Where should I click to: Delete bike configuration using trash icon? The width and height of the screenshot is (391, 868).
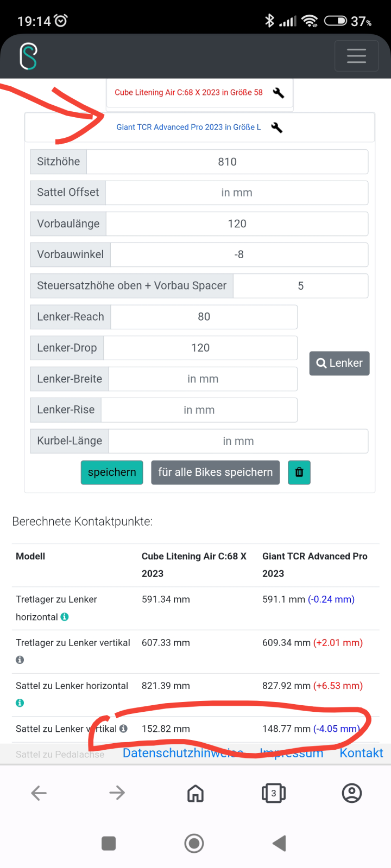pos(299,472)
